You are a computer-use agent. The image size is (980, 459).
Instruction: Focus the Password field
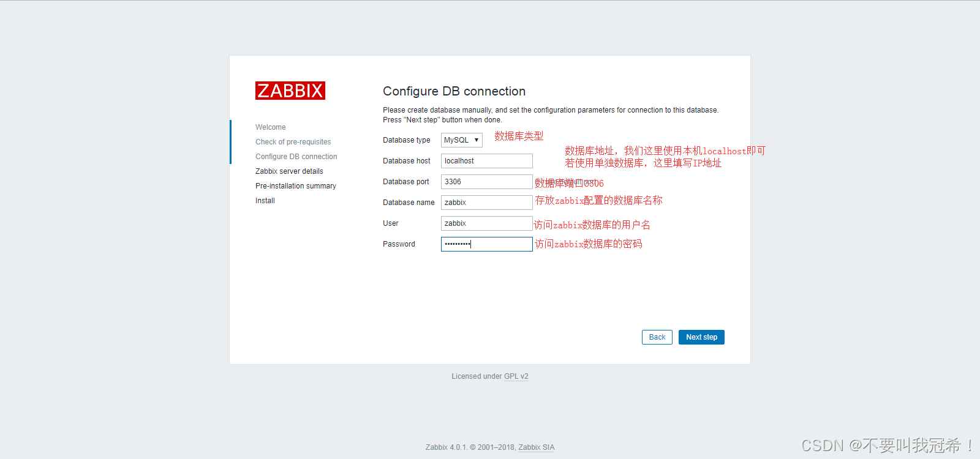tap(487, 244)
